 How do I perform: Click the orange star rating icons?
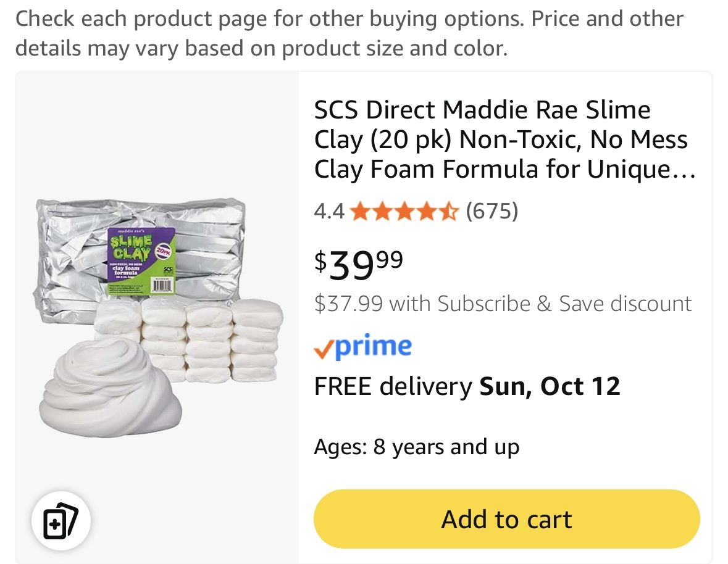[x=404, y=212]
